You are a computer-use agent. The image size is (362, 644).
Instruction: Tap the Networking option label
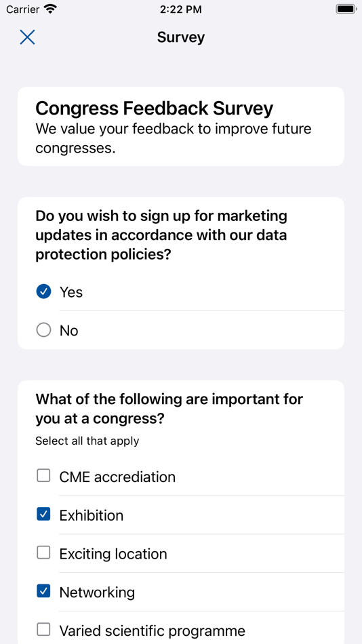(97, 592)
